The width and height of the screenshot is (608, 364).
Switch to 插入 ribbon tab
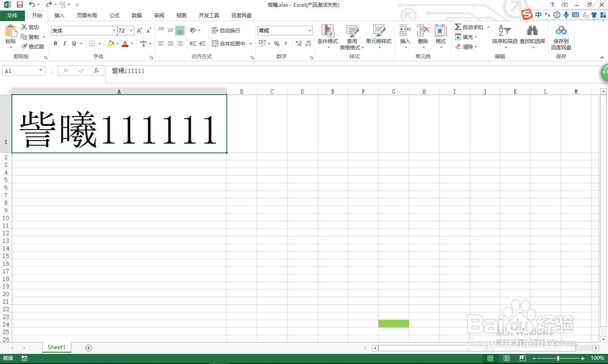pos(60,16)
